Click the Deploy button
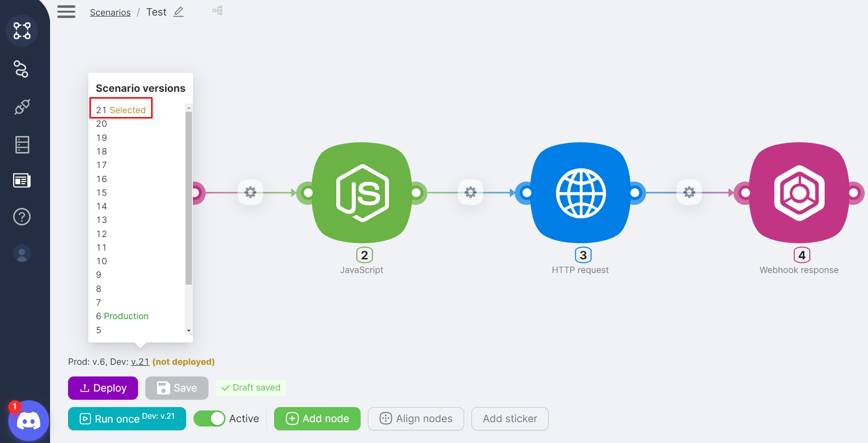 click(x=103, y=388)
